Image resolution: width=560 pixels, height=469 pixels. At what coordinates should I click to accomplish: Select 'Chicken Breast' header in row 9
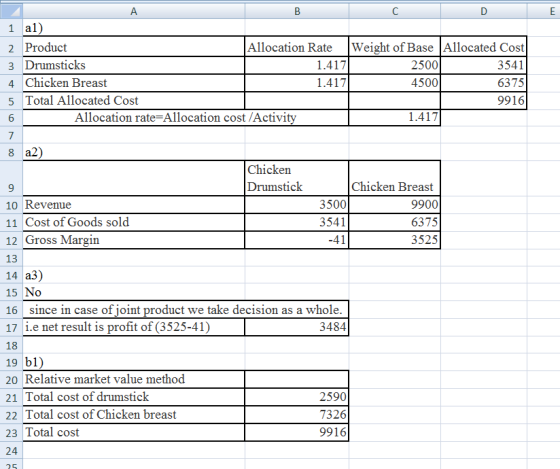[395, 178]
